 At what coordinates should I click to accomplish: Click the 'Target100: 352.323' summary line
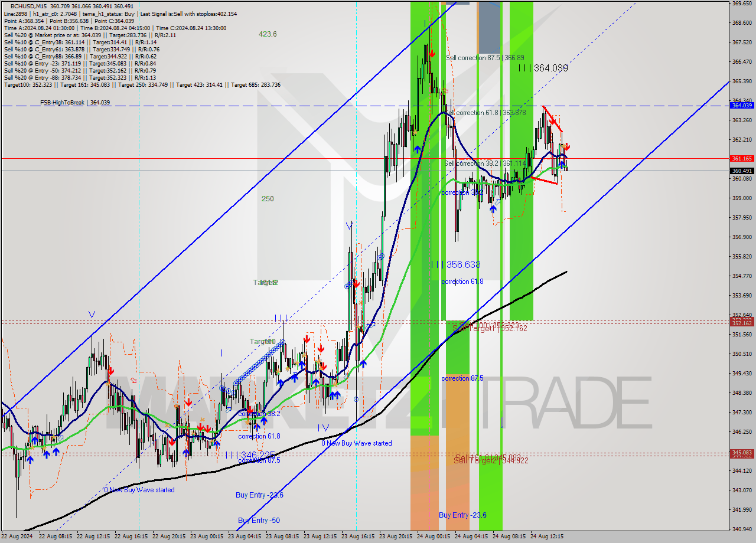click(x=142, y=84)
